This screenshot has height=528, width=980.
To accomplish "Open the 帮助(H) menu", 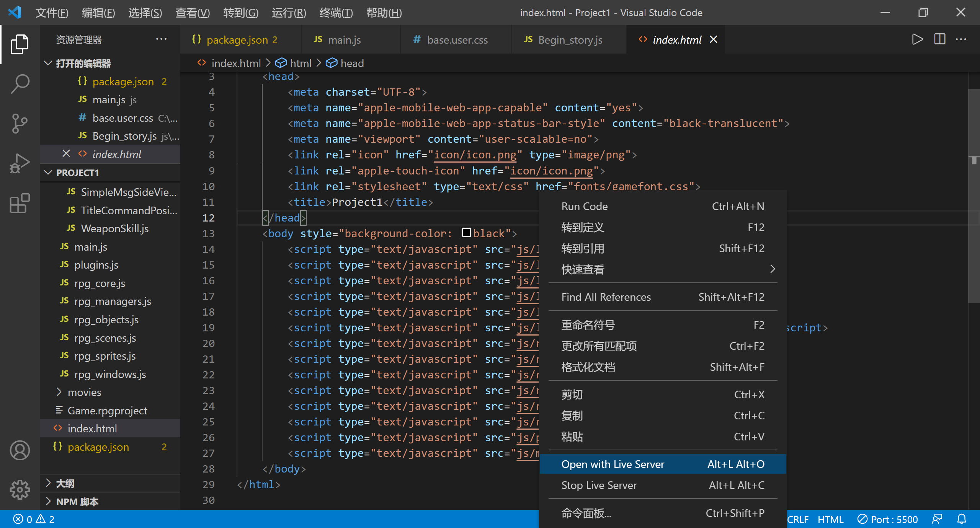I will (x=384, y=13).
